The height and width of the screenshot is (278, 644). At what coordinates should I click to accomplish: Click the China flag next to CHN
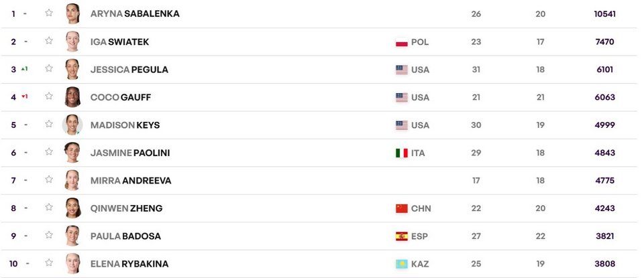click(x=402, y=209)
